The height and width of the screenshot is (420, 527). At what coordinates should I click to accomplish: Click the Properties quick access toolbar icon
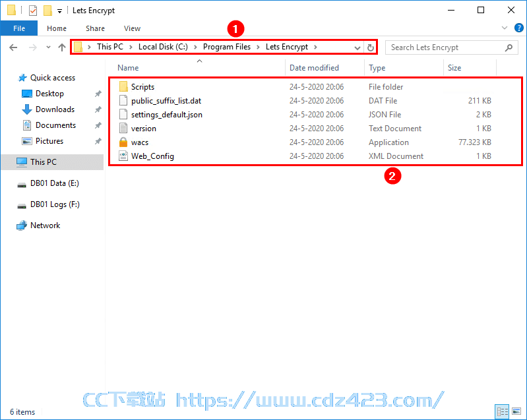[x=33, y=11]
